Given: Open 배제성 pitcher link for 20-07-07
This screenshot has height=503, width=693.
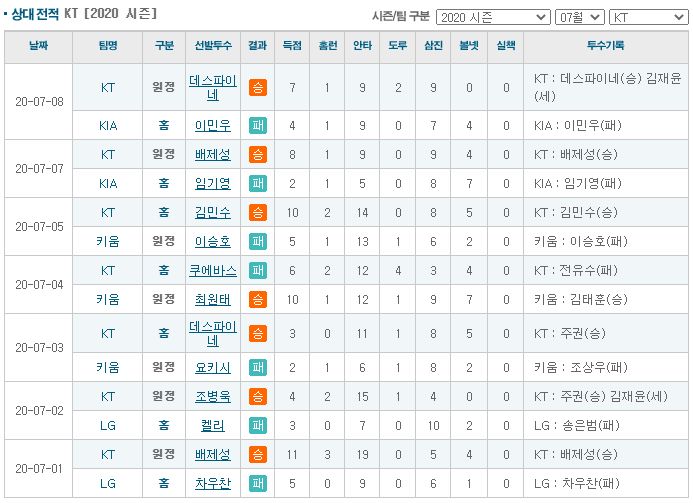Looking at the screenshot, I should [x=213, y=155].
